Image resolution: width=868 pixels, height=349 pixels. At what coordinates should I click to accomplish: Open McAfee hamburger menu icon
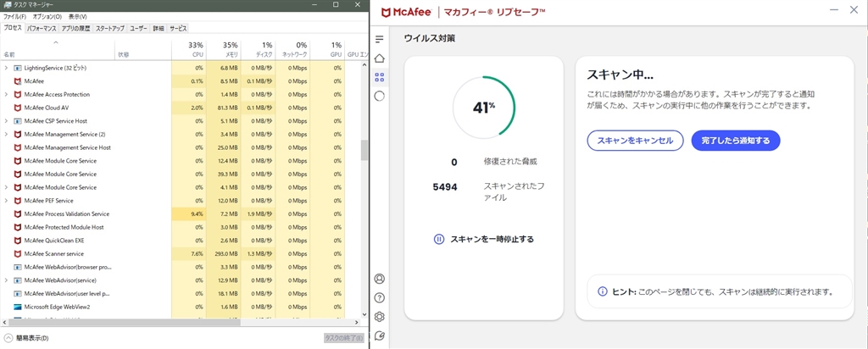(x=379, y=39)
